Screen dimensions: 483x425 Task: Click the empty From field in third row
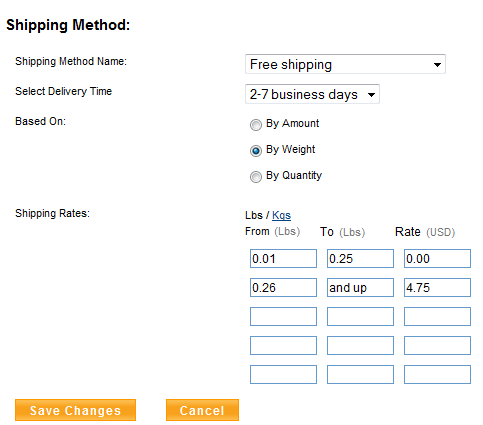click(x=283, y=316)
